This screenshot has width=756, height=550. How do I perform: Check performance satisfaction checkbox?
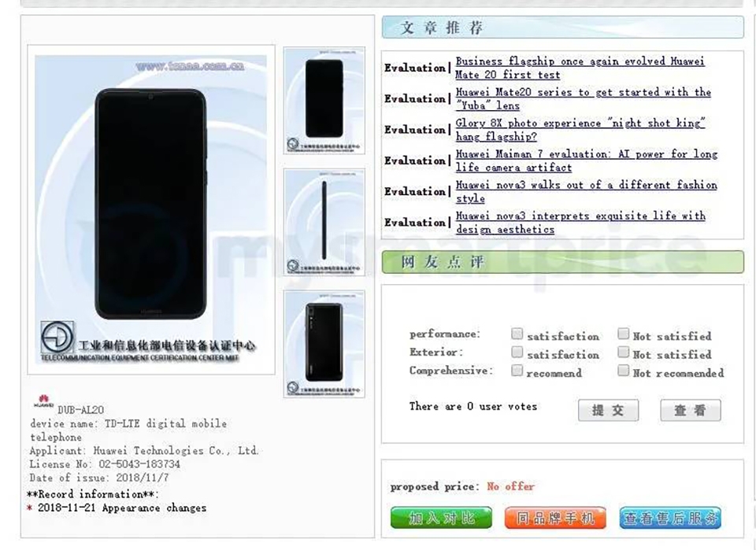point(517,334)
